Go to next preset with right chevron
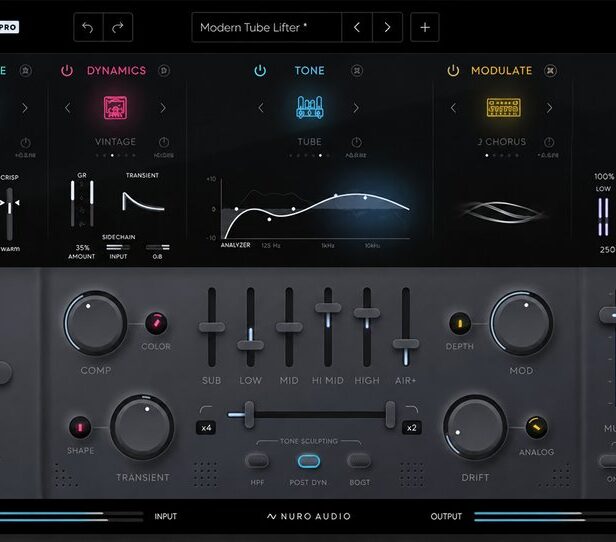Viewport: 616px width, 542px height. pos(387,27)
